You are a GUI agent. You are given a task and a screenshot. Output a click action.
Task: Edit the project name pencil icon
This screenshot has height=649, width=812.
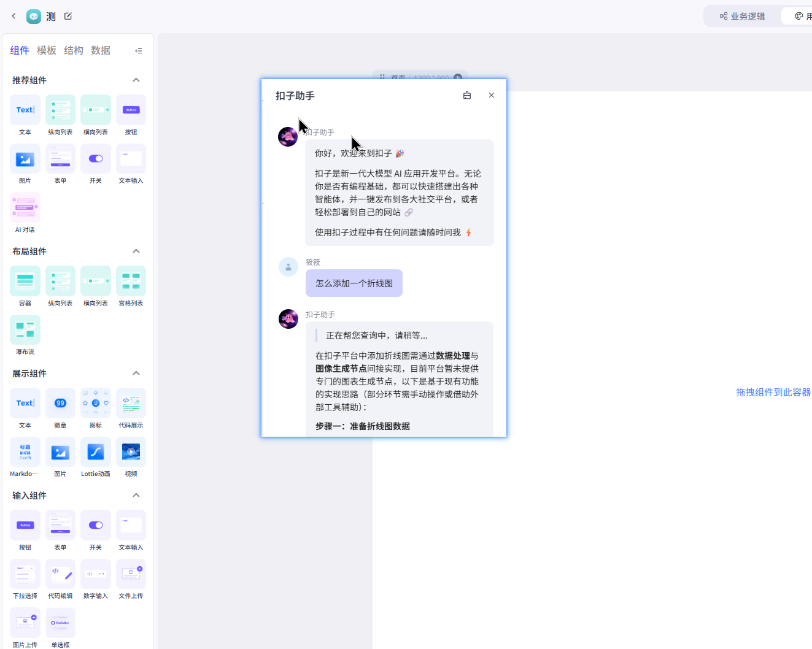coord(68,16)
